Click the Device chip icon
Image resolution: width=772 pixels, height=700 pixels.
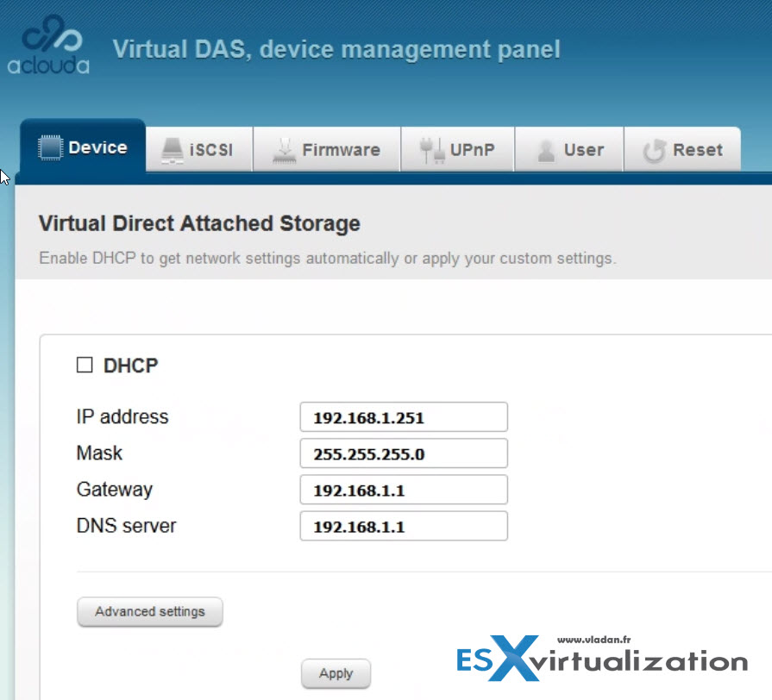50,147
